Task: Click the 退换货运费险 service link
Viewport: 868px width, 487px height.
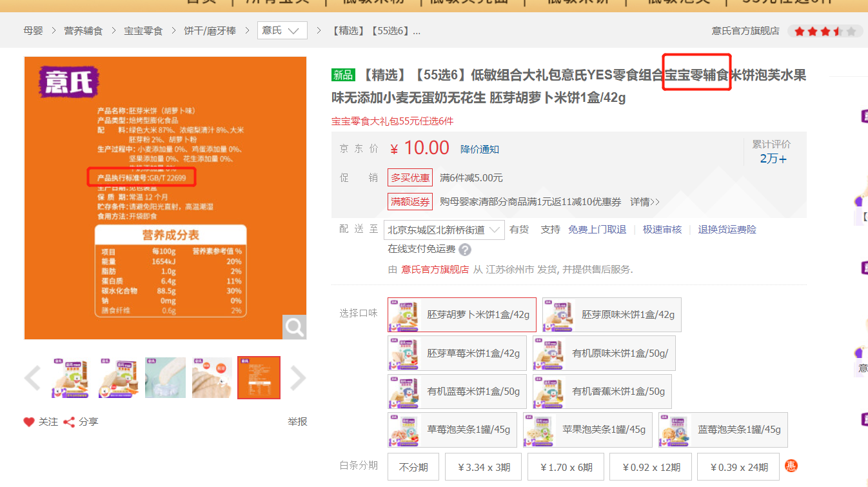Action: (727, 230)
